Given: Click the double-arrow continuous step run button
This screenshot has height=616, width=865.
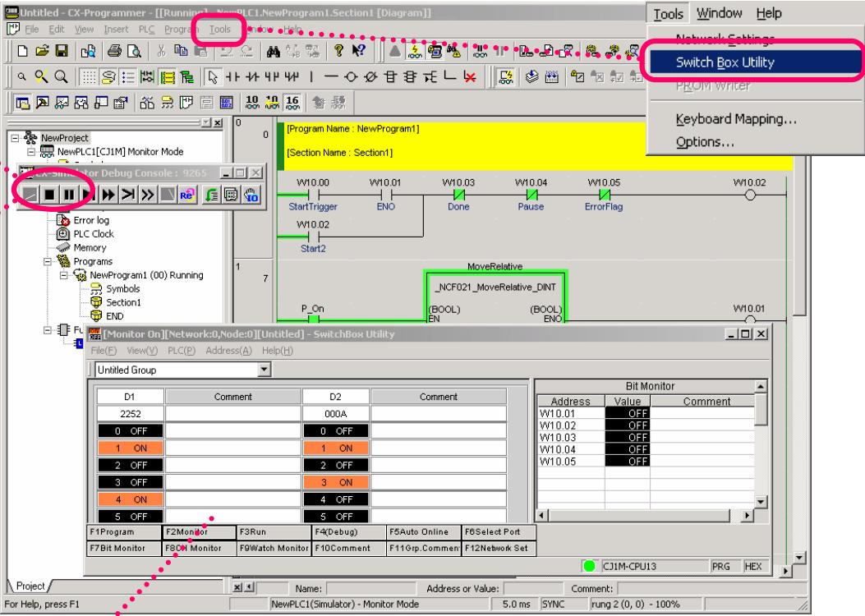Looking at the screenshot, I should tap(108, 194).
